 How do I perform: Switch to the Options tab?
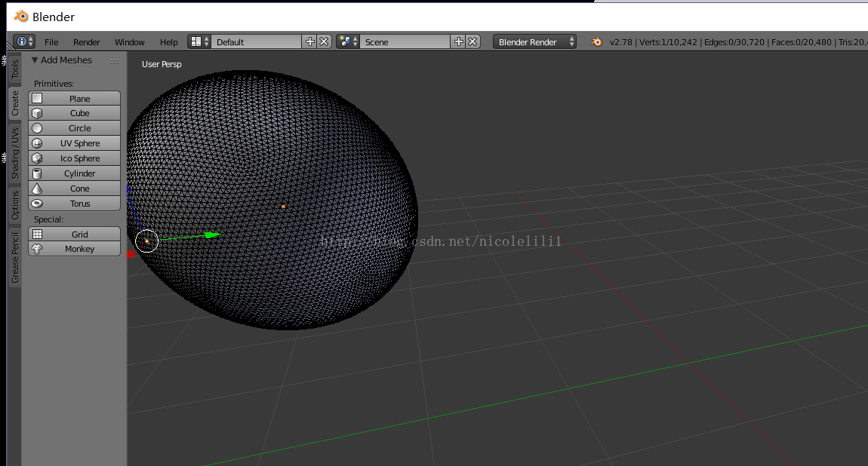[x=15, y=206]
